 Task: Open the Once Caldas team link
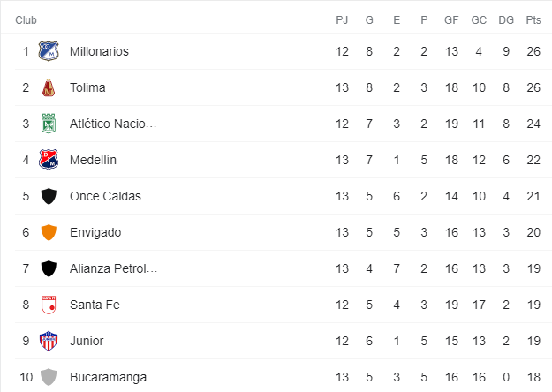pos(105,196)
